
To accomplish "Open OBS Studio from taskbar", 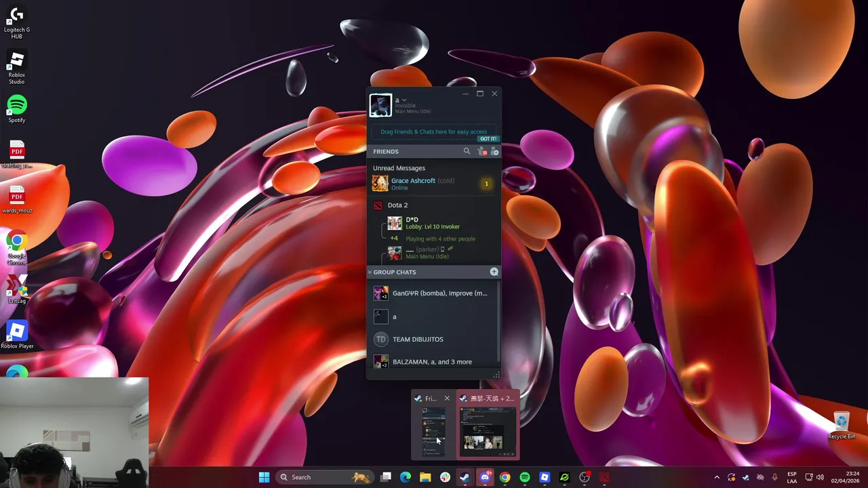I will [x=585, y=477].
